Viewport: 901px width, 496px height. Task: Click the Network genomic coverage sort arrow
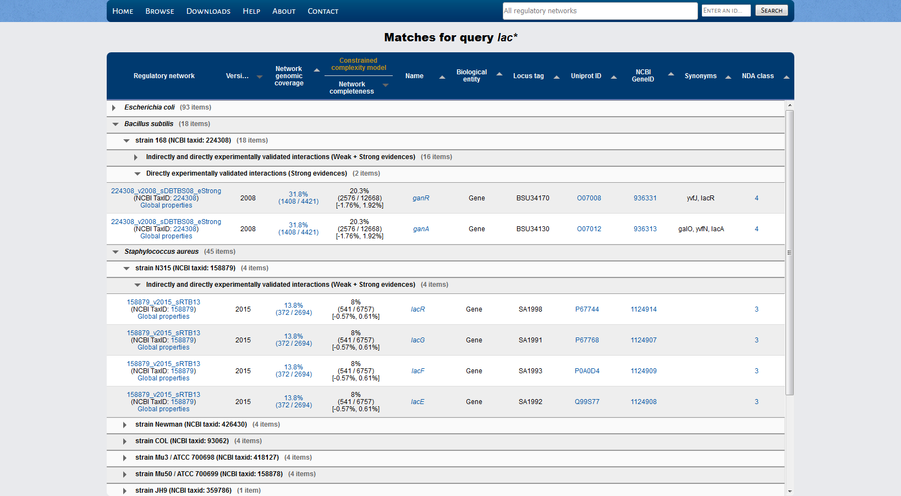point(317,70)
